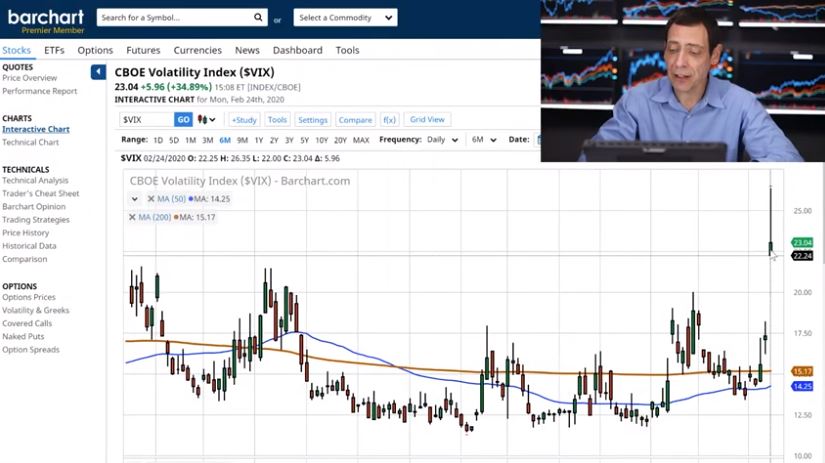Open Barchart Opinion link
Image resolution: width=825 pixels, height=463 pixels.
[x=34, y=207]
